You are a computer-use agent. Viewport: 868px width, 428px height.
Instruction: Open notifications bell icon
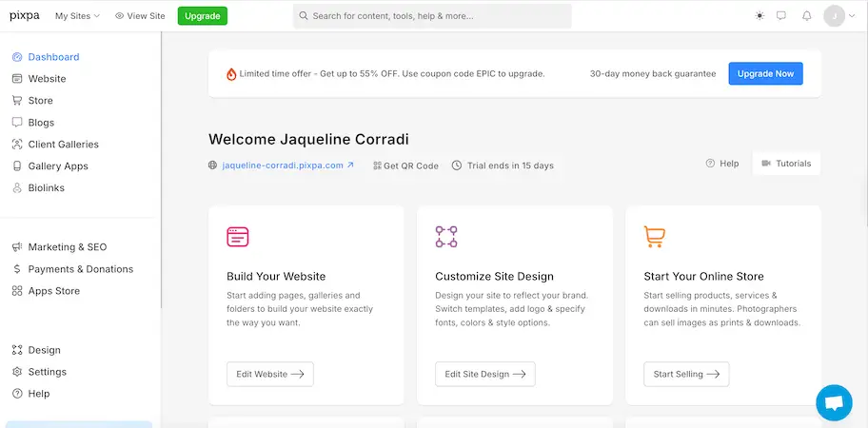[807, 16]
